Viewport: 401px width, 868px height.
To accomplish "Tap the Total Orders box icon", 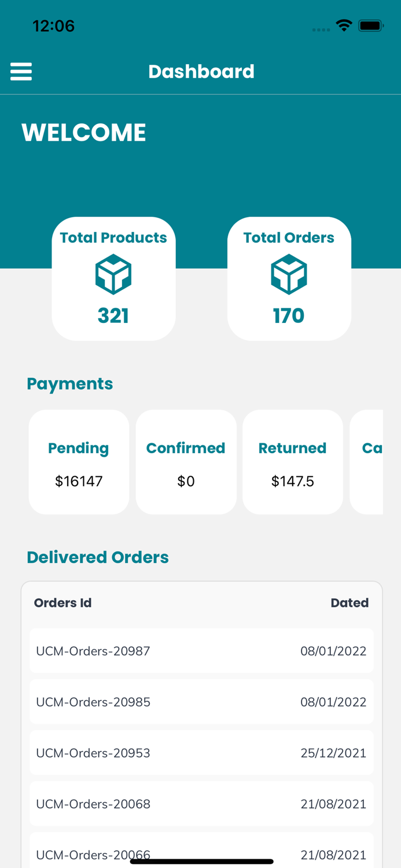I will pos(289,274).
